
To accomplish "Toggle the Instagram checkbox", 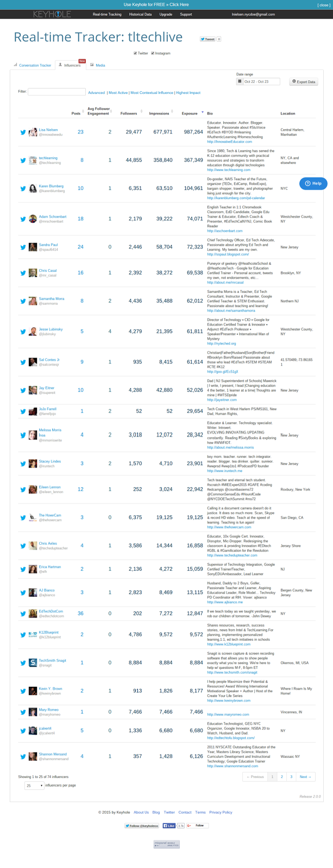I will (x=153, y=53).
